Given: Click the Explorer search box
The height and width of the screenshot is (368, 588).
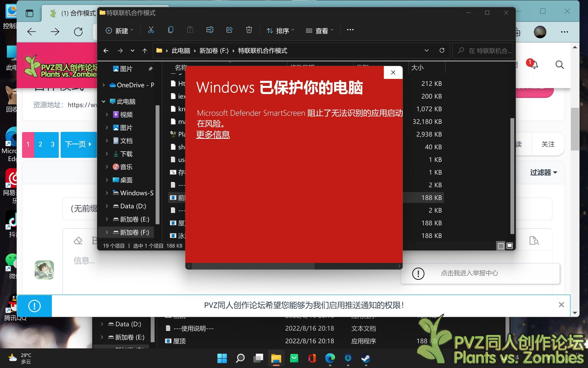Looking at the screenshot, I should (x=483, y=51).
